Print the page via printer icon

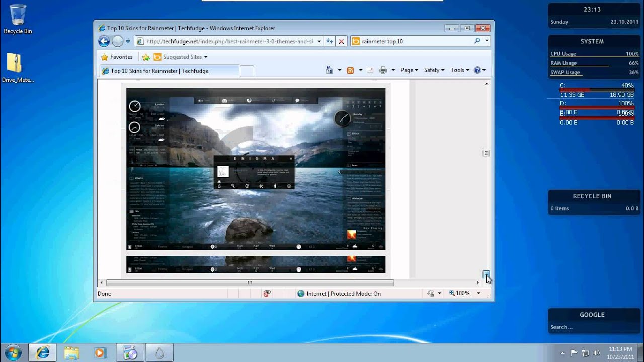[383, 70]
